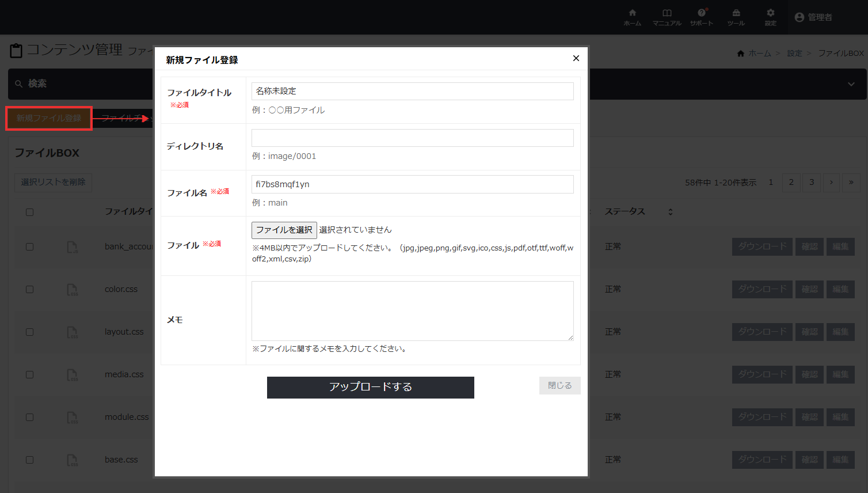
Task: Click the clipboard icon beside コンテンツ管理 heading
Action: (x=16, y=50)
